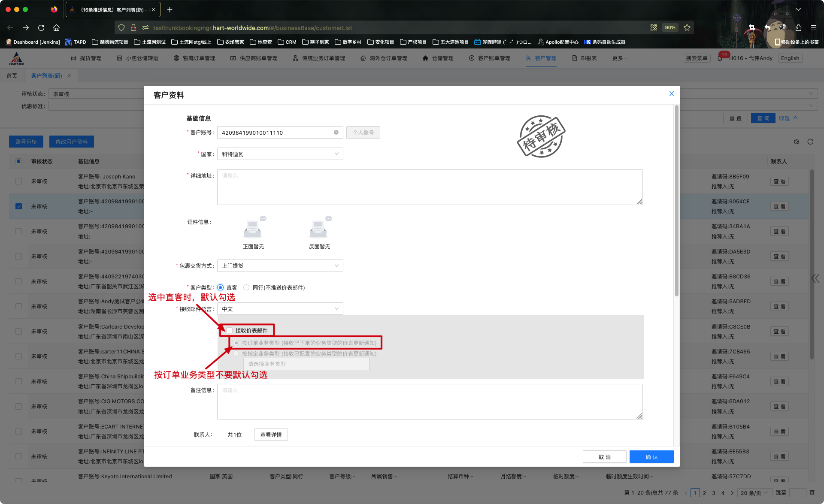Open the 更多 menu in the navigation bar
Screen dimensions: 824x504
620,58
